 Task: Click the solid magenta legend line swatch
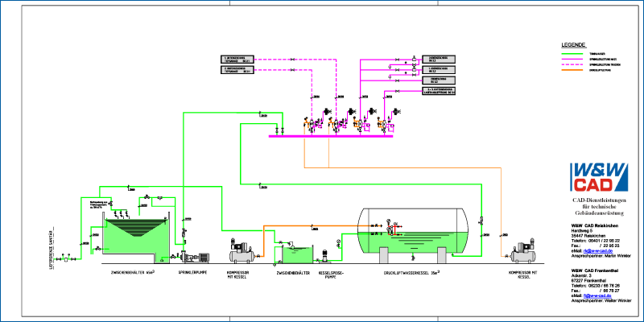pos(572,59)
